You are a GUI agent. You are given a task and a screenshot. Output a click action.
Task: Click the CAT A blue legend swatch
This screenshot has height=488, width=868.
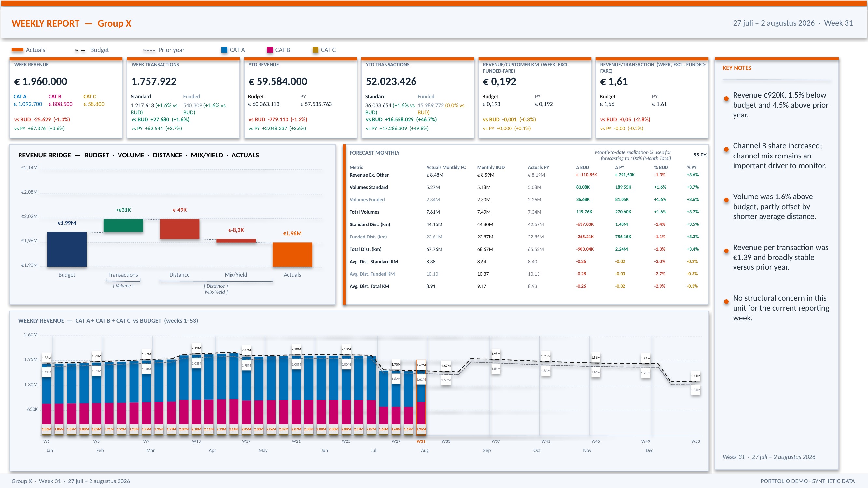[x=224, y=50]
